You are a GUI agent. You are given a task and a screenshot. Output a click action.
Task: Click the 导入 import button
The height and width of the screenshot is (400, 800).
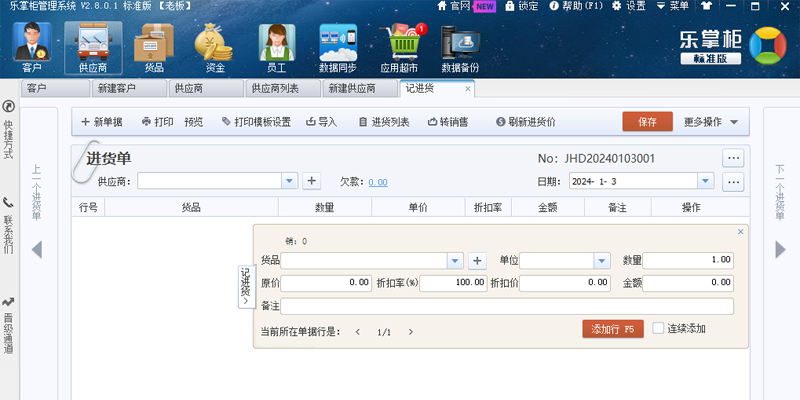tap(321, 122)
